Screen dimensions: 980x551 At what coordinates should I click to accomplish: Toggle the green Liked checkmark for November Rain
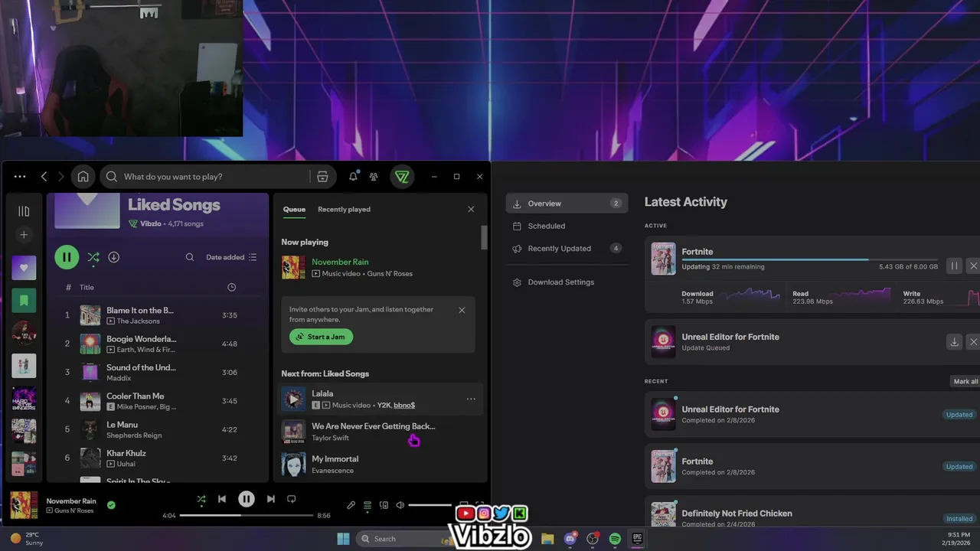pyautogui.click(x=111, y=505)
